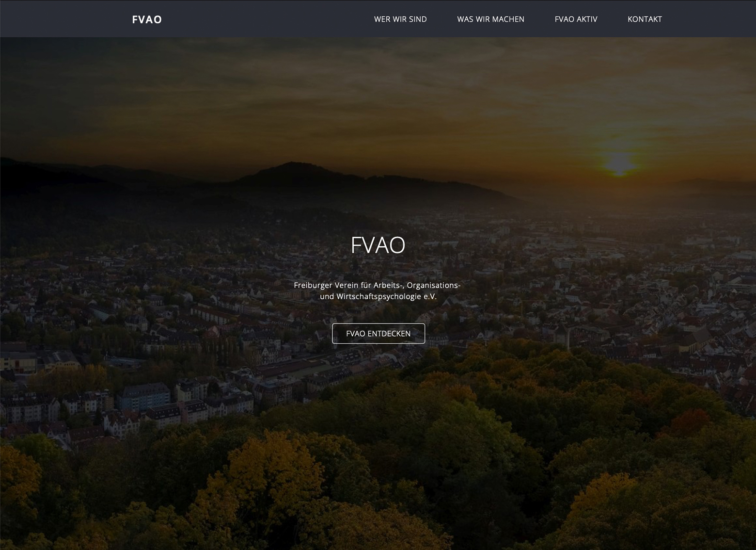Click the 'Freiburger Verein für Arbeits-, Organisations-' text line
The width and height of the screenshot is (756, 550).
coord(377,285)
